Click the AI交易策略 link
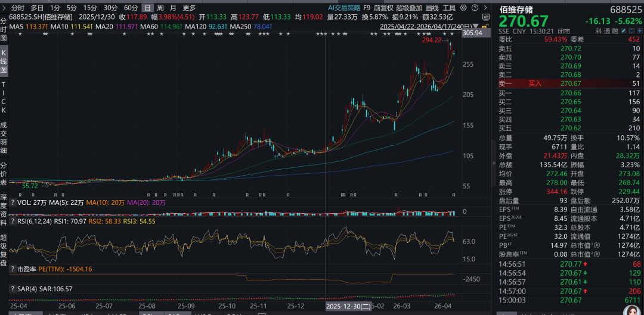Viewport: 644px width, 315px height. (343, 8)
